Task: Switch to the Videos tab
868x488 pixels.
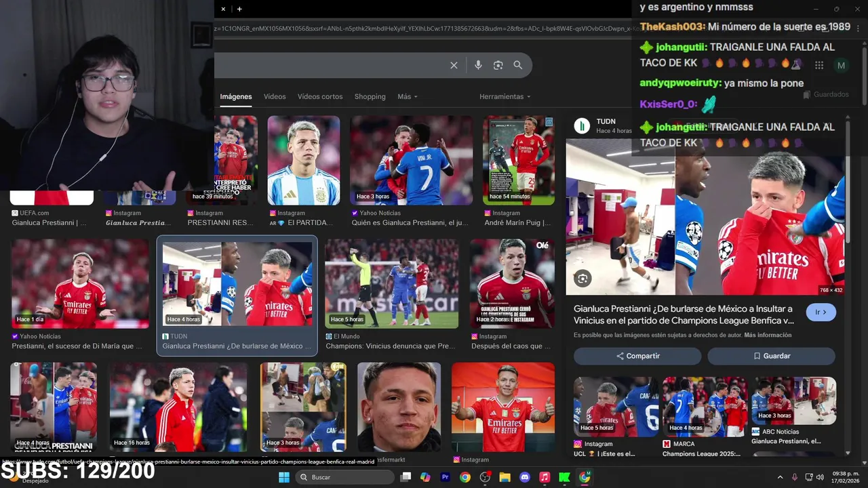Action: (275, 96)
